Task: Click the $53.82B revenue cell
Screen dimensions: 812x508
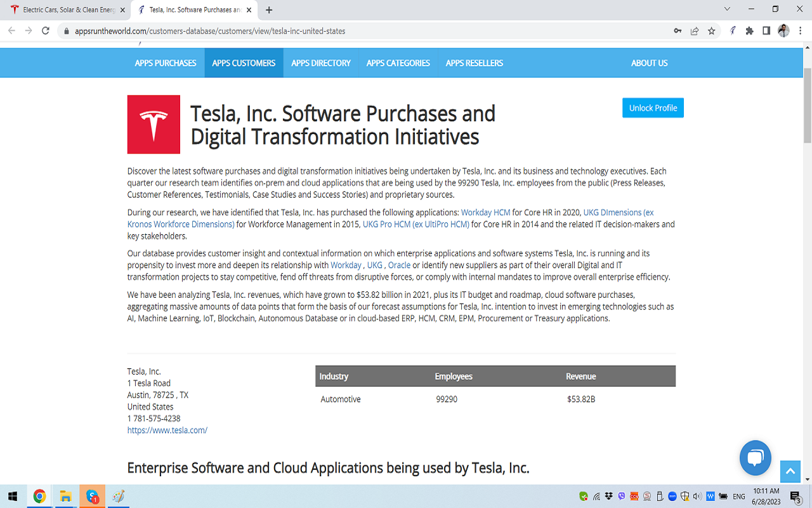Action: pyautogui.click(x=581, y=399)
